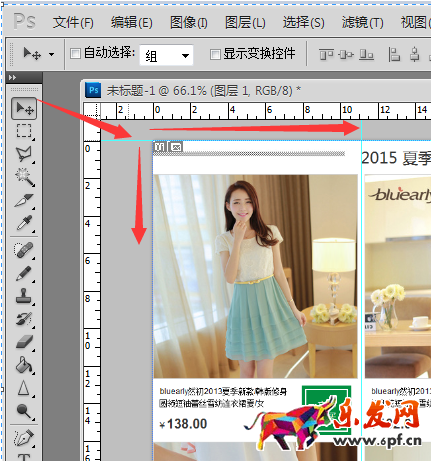Open the 编辑(E) menu
The height and width of the screenshot is (461, 432).
tap(132, 23)
